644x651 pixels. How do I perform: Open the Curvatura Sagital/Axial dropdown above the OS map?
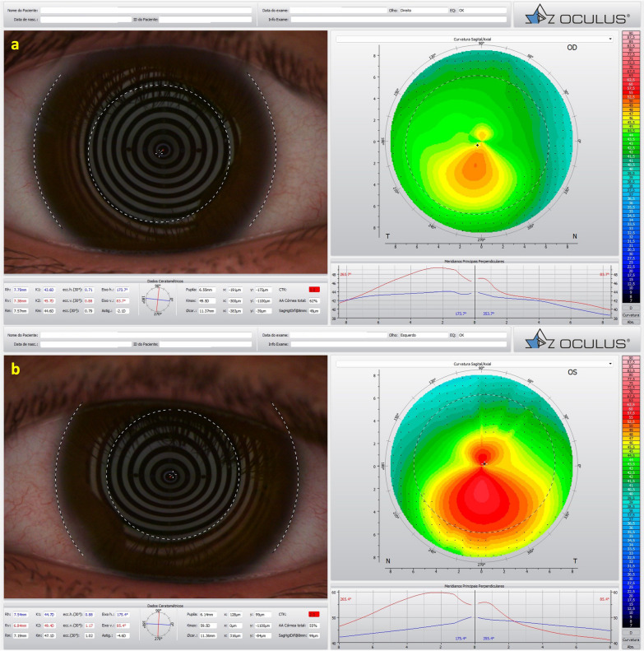coord(475,364)
